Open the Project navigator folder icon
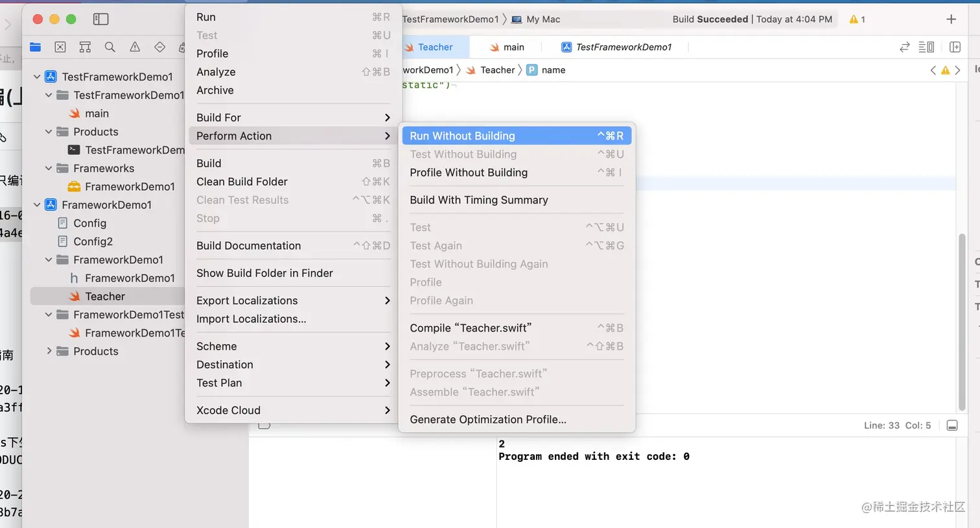The height and width of the screenshot is (528, 980). [36, 47]
